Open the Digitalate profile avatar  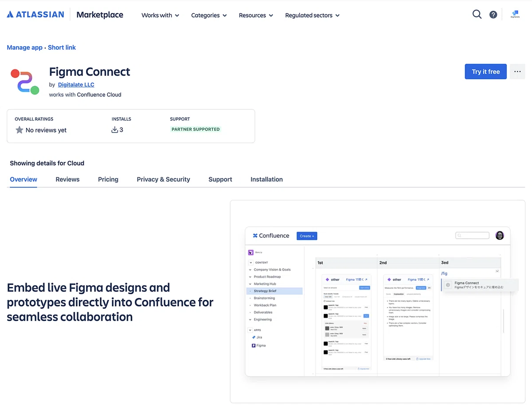point(515,15)
